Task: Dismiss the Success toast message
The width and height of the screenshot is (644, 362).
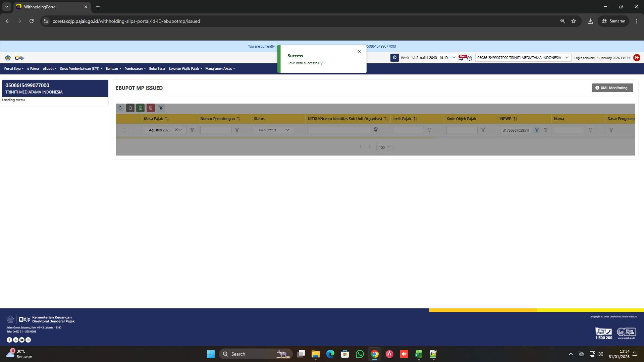Action: (x=359, y=52)
